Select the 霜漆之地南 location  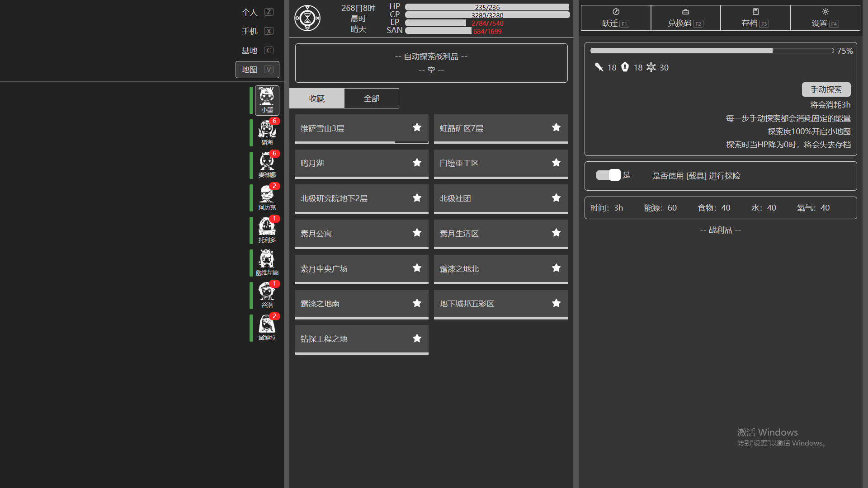point(362,304)
